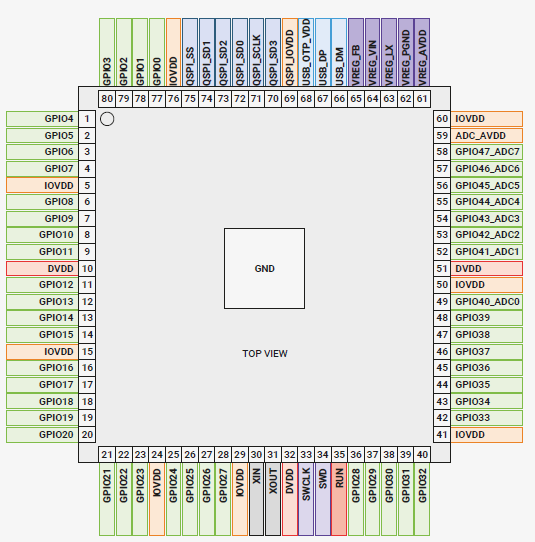Click the RUN pin label
This screenshot has width=535, height=542.
[339, 499]
